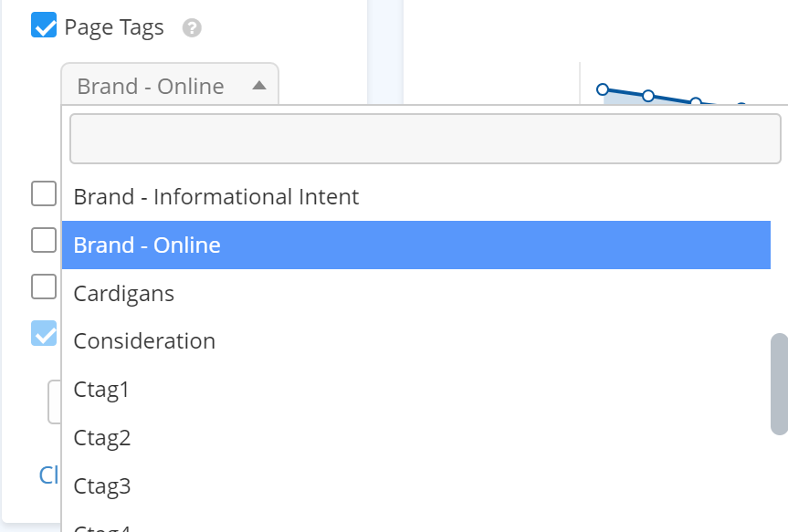The height and width of the screenshot is (532, 788).
Task: Click the dropdown list scrollbar thumb
Action: click(778, 383)
